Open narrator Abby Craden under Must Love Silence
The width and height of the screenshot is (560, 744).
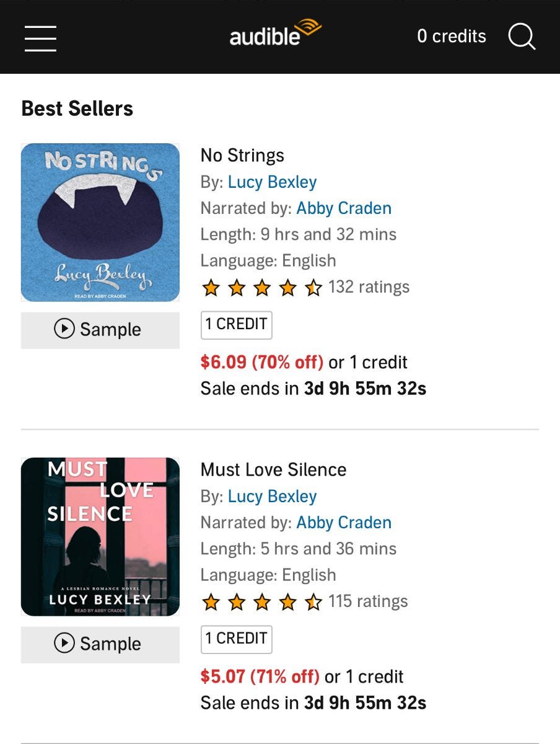344,523
